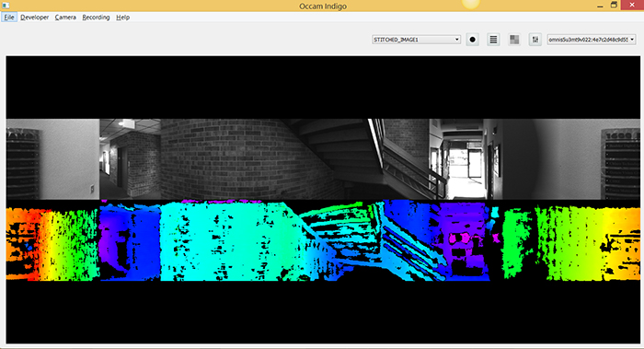644x349 pixels.
Task: Open the Camera menu
Action: click(65, 17)
